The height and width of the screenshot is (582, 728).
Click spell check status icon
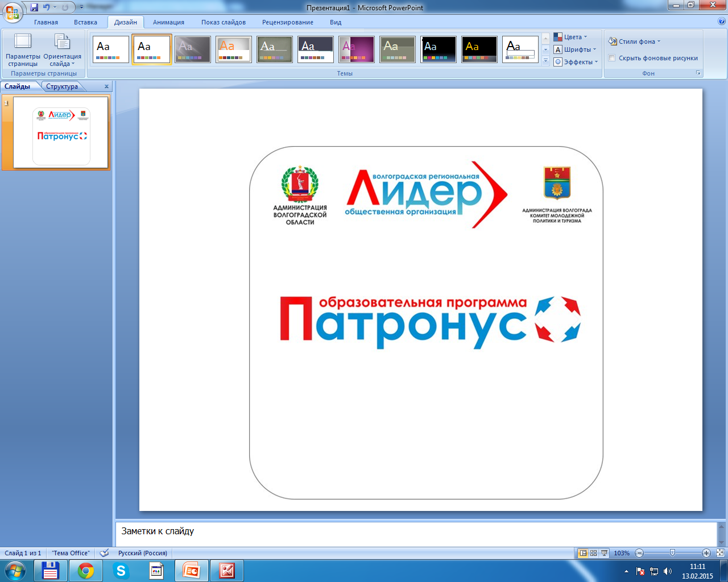[104, 553]
